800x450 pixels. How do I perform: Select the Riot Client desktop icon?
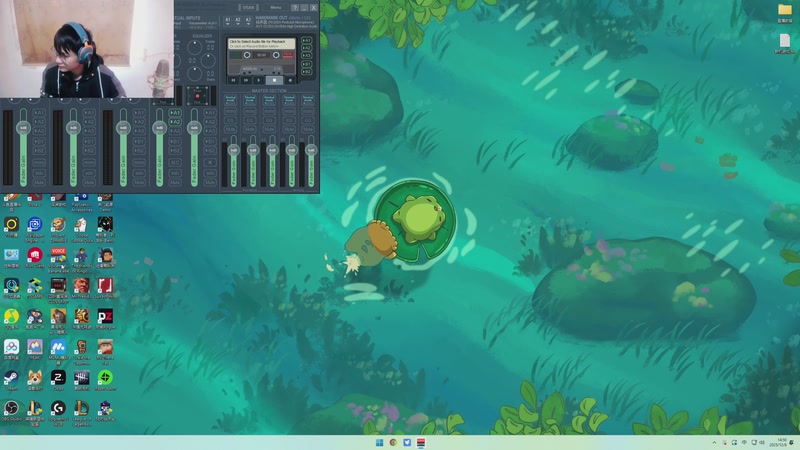tap(35, 256)
